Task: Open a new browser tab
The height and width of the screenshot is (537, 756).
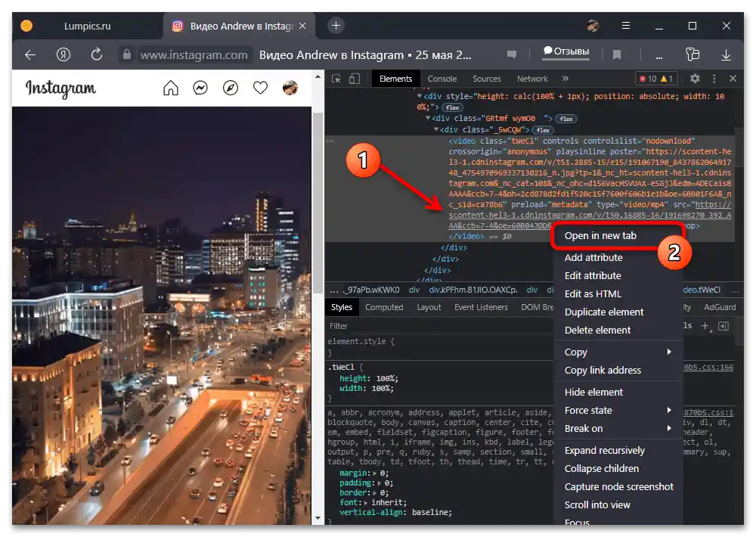Action: tap(336, 26)
